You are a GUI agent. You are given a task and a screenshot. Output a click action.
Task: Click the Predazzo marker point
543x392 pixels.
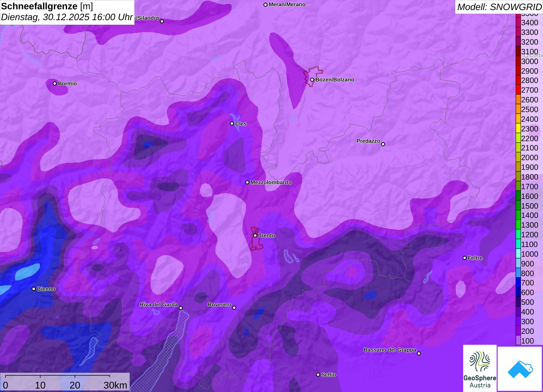coord(383,144)
